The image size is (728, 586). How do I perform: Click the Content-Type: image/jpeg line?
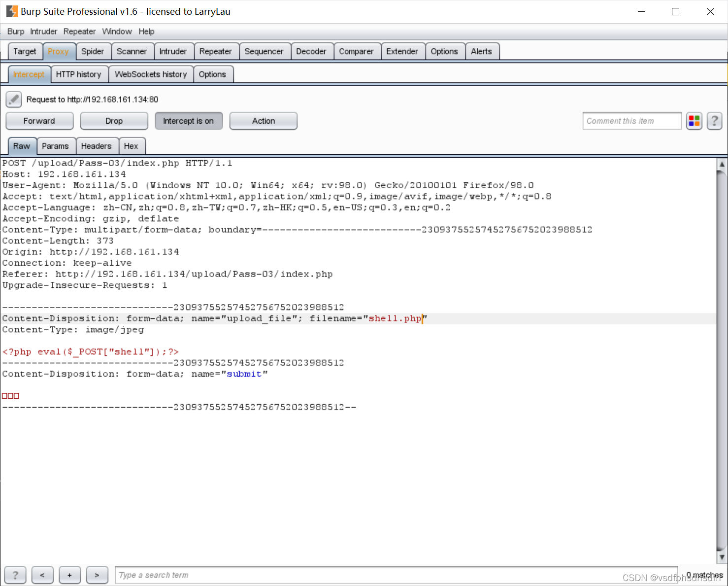[73, 330]
